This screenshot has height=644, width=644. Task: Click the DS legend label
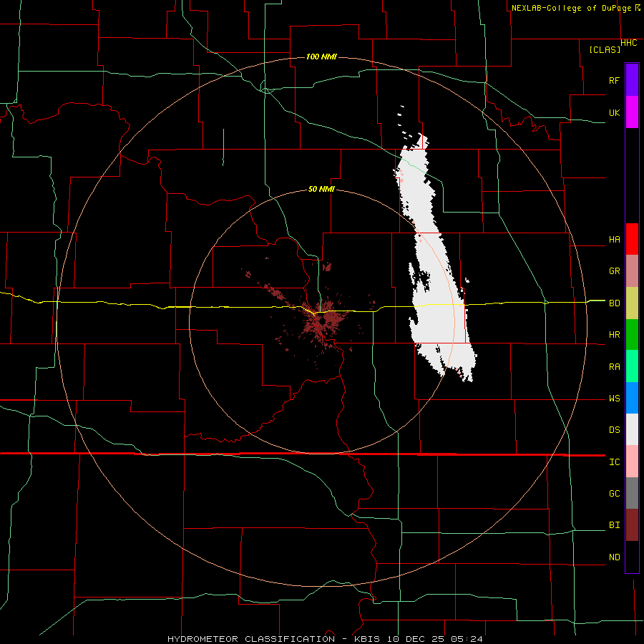(614, 430)
